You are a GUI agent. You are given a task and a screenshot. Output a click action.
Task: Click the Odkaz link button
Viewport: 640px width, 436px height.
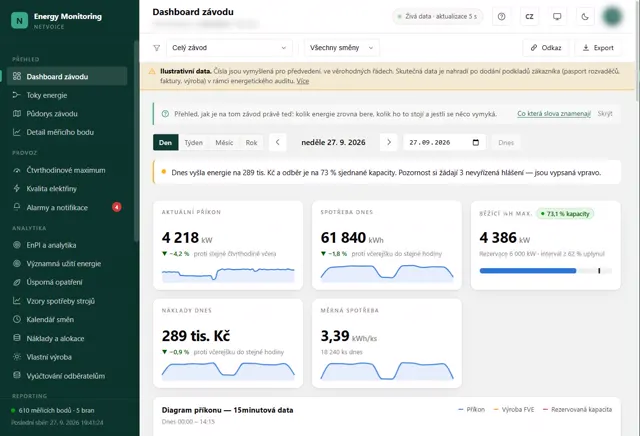(x=546, y=48)
